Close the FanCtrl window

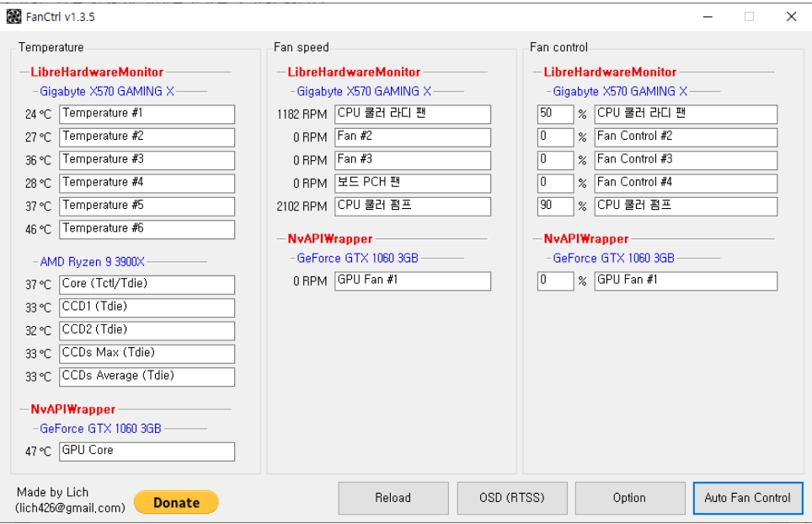pos(791,17)
